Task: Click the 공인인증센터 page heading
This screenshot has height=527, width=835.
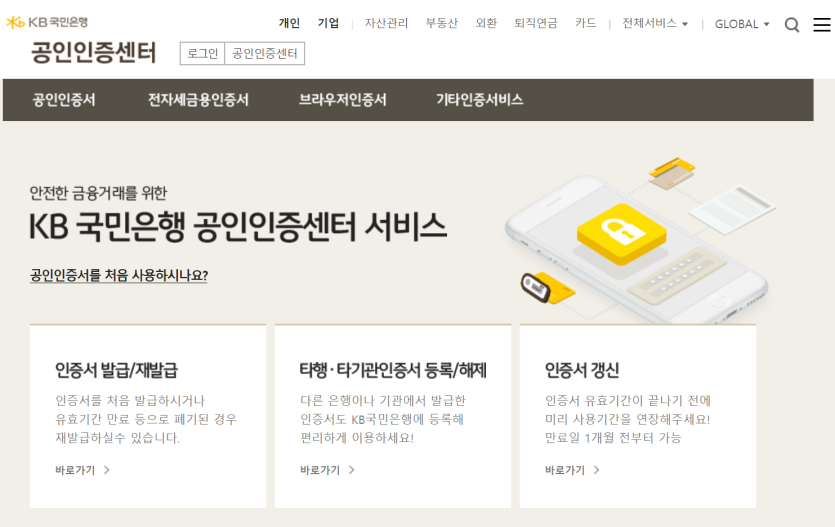Action: coord(94,52)
